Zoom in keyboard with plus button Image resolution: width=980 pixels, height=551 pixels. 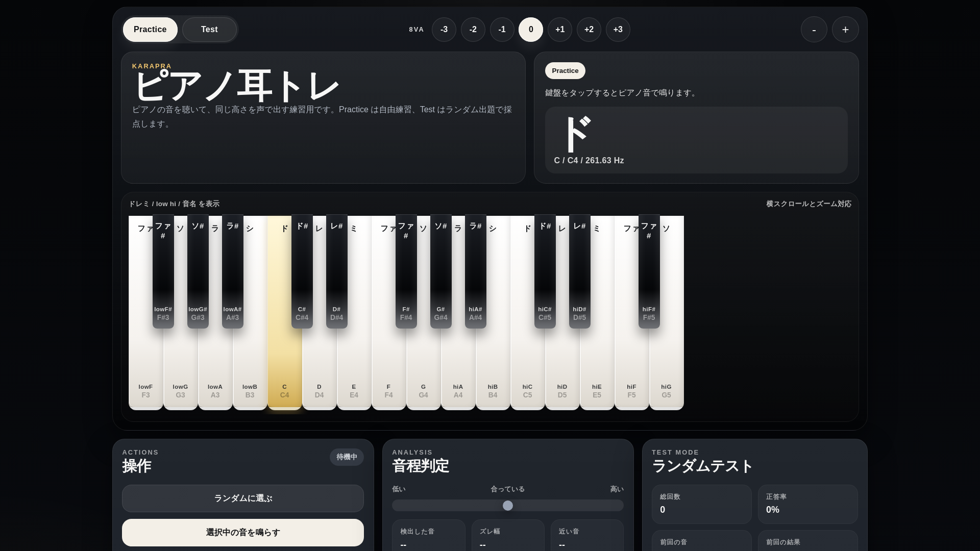tap(845, 30)
